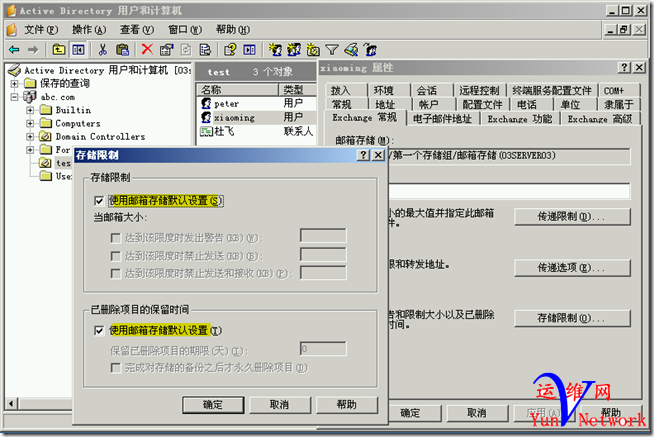Click the red X Delete icon
This screenshot has width=654, height=437.
pos(147,49)
